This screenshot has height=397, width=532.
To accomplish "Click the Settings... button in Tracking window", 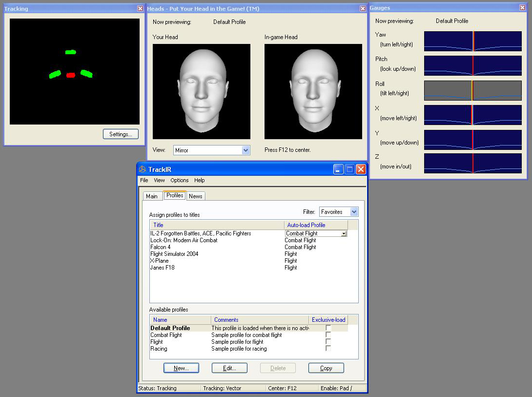I will coord(121,134).
